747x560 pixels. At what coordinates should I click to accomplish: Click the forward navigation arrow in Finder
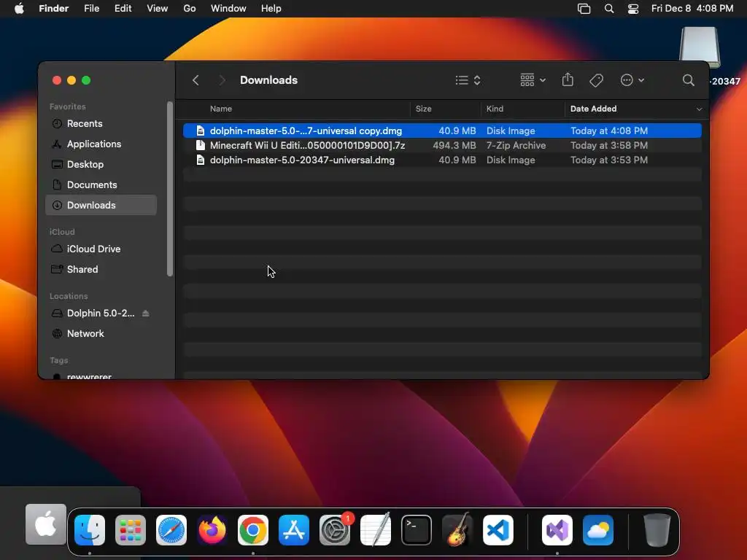click(222, 80)
